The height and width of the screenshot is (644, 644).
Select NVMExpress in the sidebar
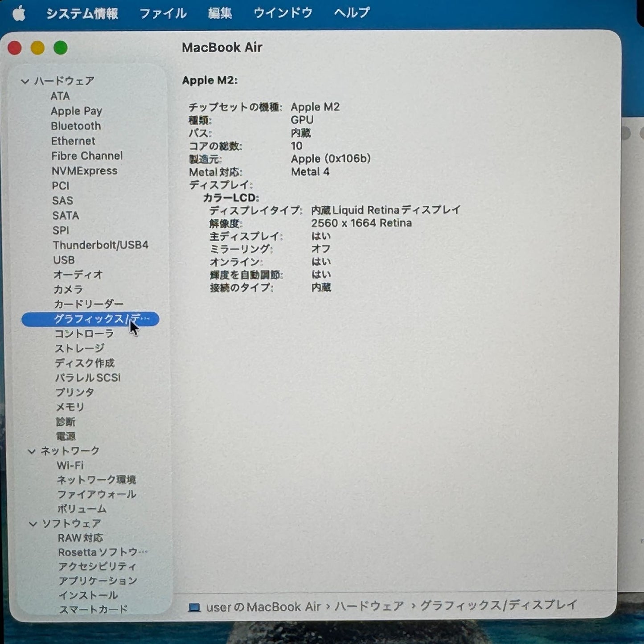click(x=84, y=171)
